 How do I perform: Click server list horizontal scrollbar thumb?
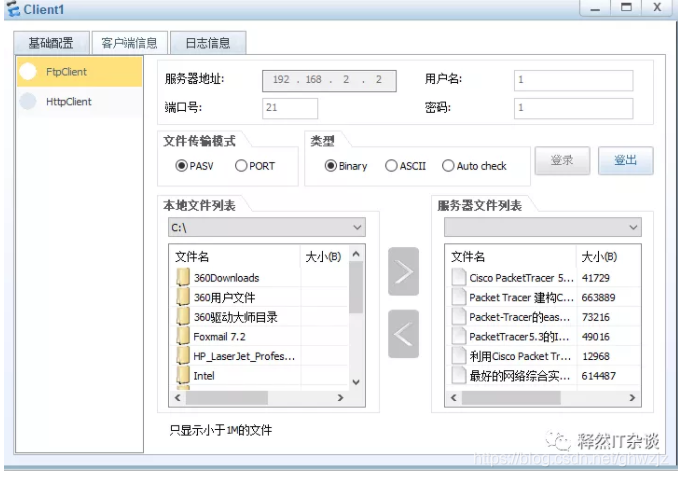(x=511, y=397)
